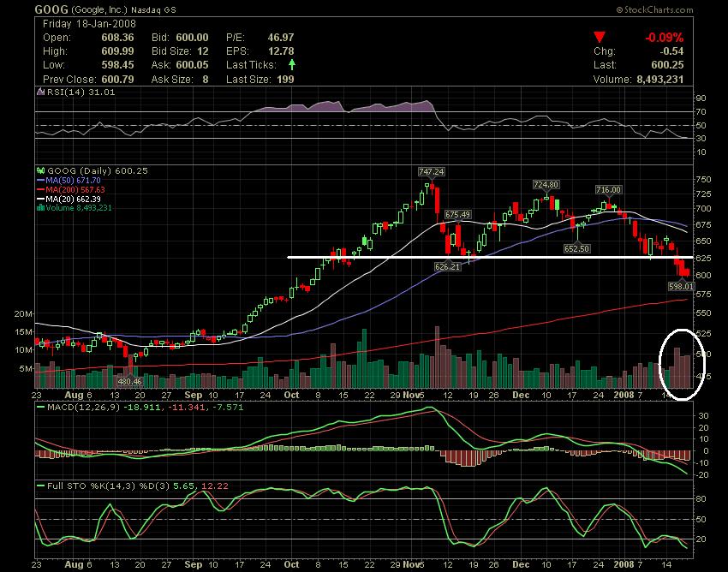Viewport: 728px width, 572px height.
Task: Click the 626.21 low price label
Action: point(448,266)
